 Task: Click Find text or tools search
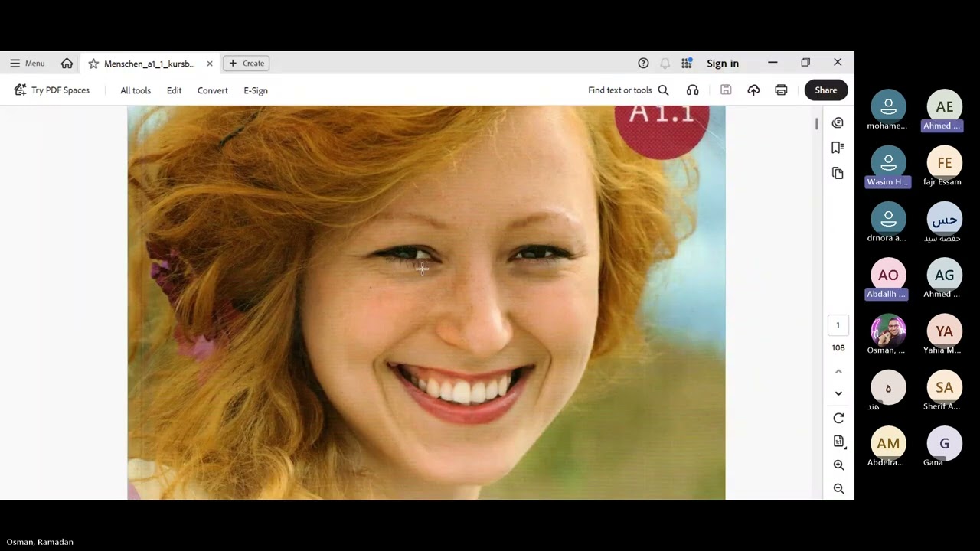coord(629,90)
